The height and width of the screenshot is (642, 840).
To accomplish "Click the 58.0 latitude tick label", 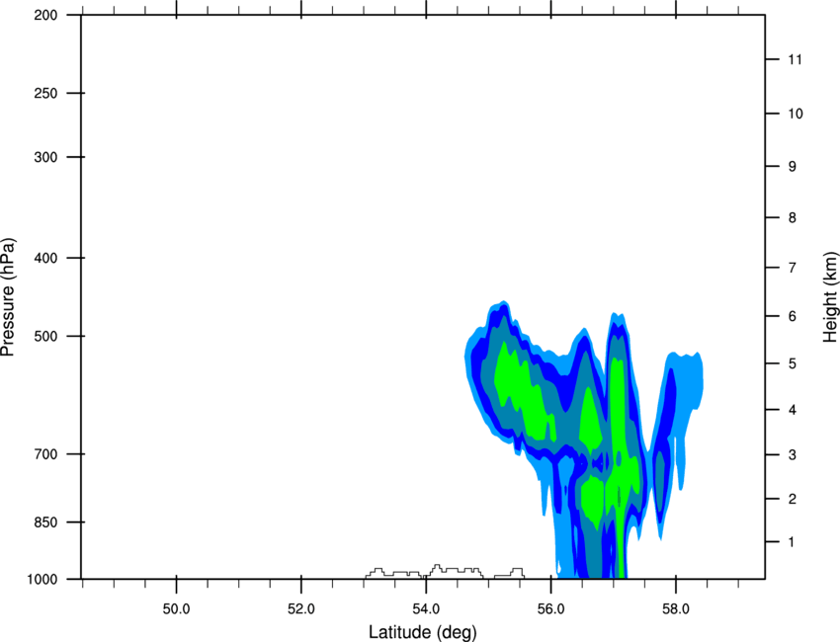I will (x=676, y=608).
